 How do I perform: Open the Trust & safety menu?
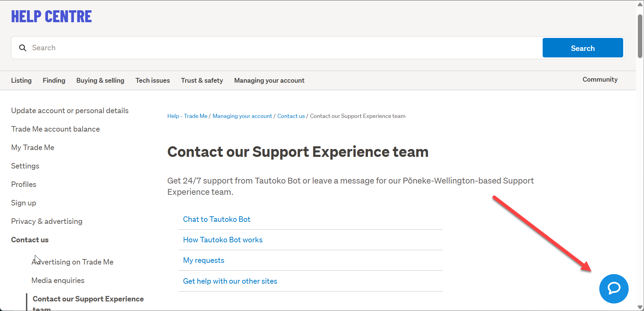coord(202,80)
